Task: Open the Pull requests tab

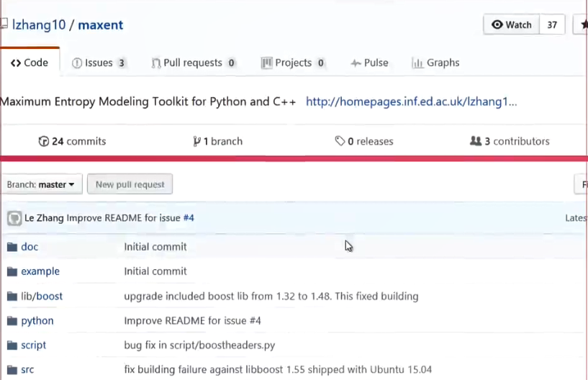Action: click(194, 63)
